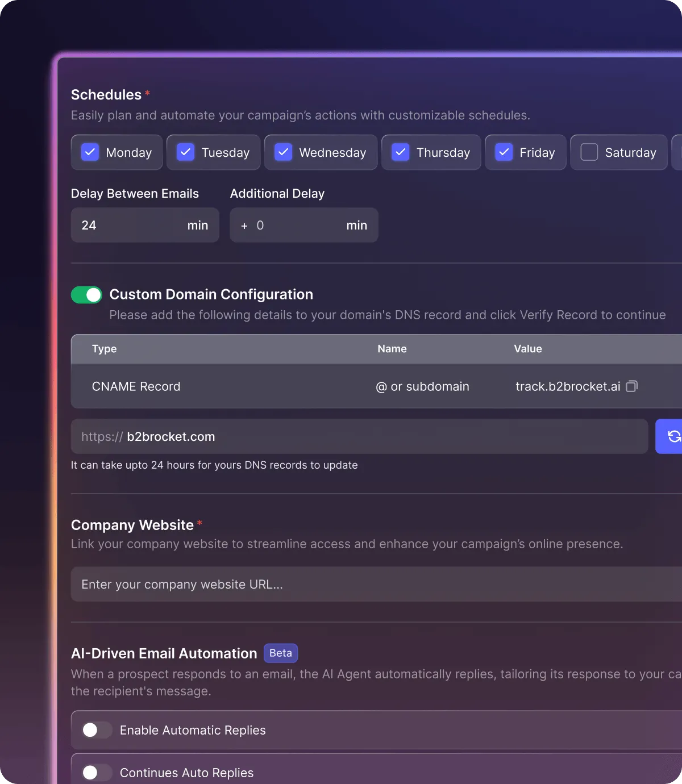Select the track.b2brocket.ai value text
This screenshot has height=784, width=682.
click(x=567, y=386)
